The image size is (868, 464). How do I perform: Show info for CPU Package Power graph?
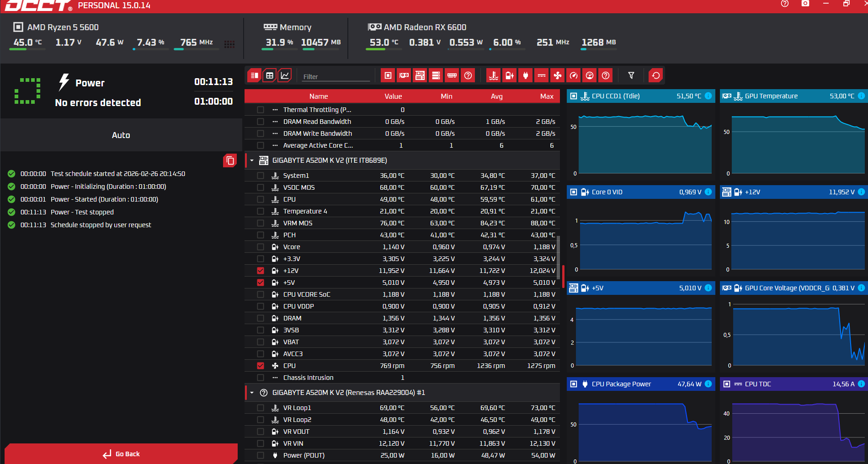click(x=708, y=384)
